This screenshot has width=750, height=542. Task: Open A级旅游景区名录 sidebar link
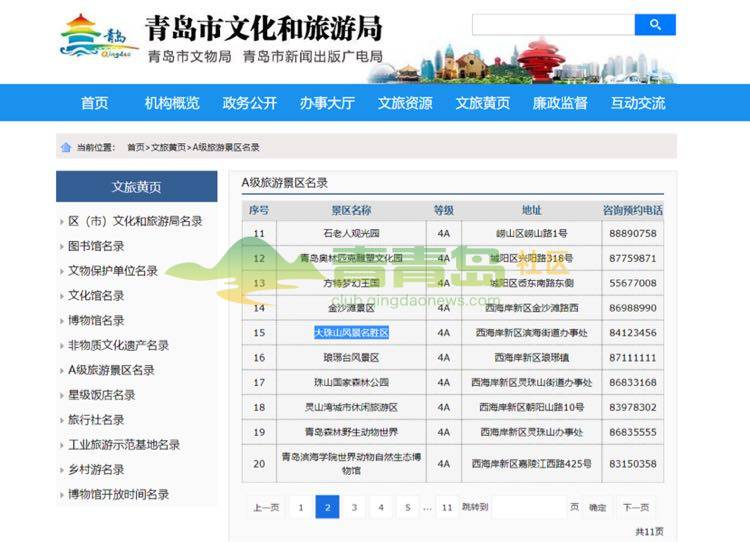click(x=111, y=370)
